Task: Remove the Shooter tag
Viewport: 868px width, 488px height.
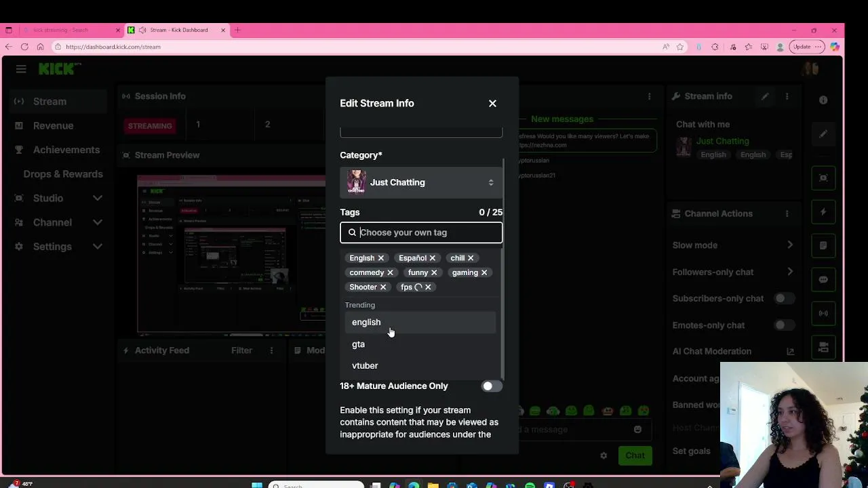Action: 382,287
